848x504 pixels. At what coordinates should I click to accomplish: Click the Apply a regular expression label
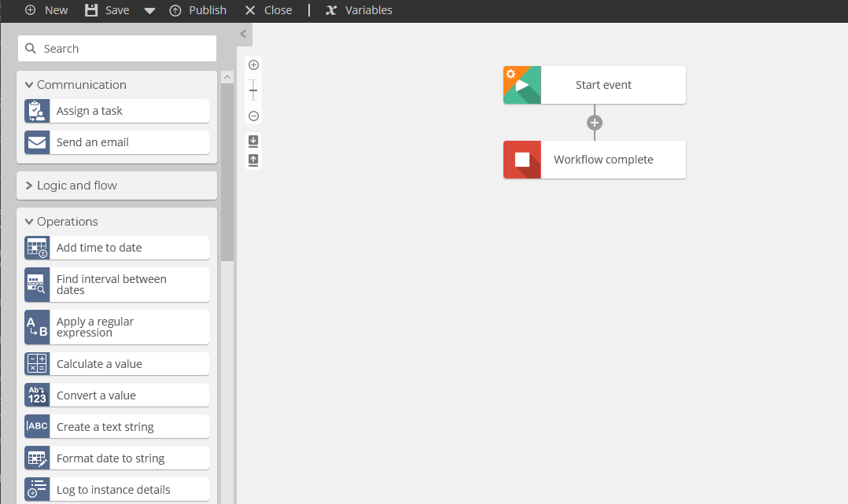[94, 326]
